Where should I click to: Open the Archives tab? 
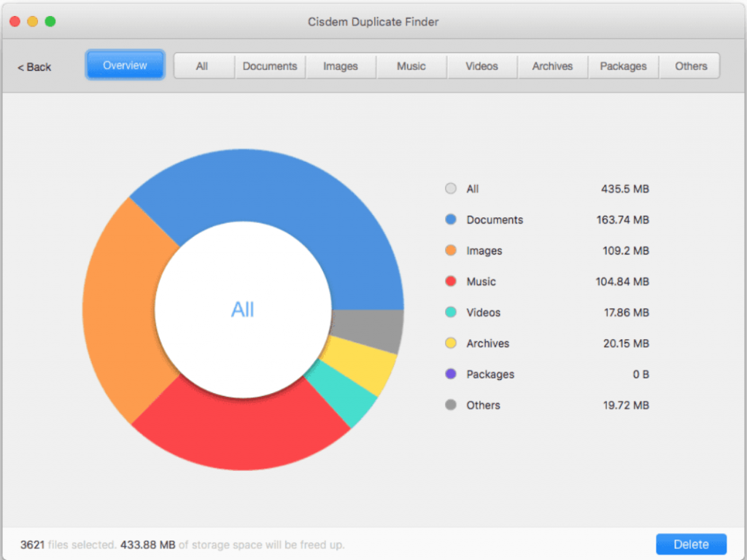(552, 66)
